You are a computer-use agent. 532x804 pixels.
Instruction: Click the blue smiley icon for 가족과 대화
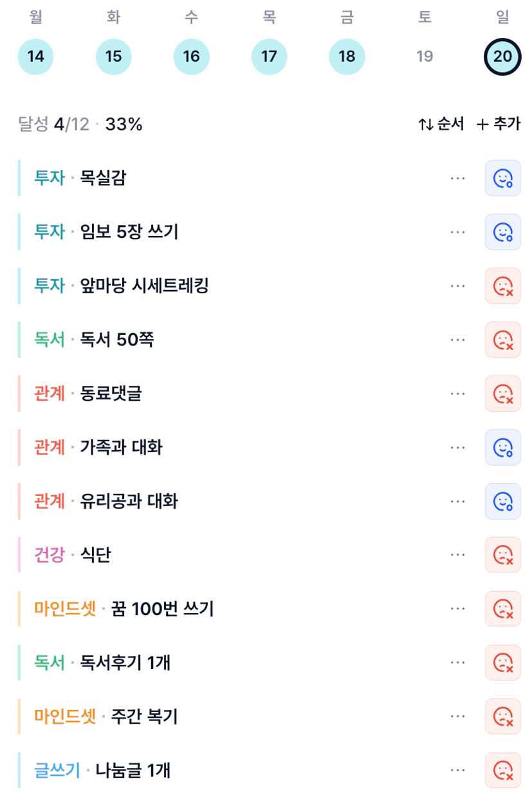(502, 447)
